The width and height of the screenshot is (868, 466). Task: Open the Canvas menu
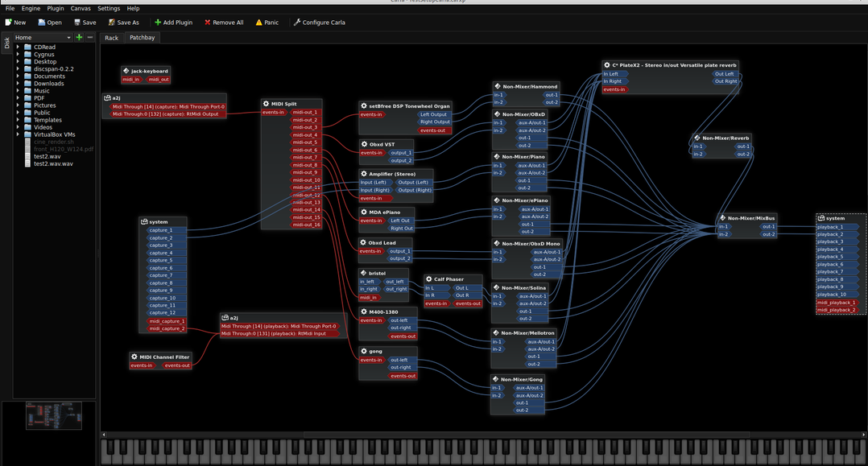pos(81,8)
